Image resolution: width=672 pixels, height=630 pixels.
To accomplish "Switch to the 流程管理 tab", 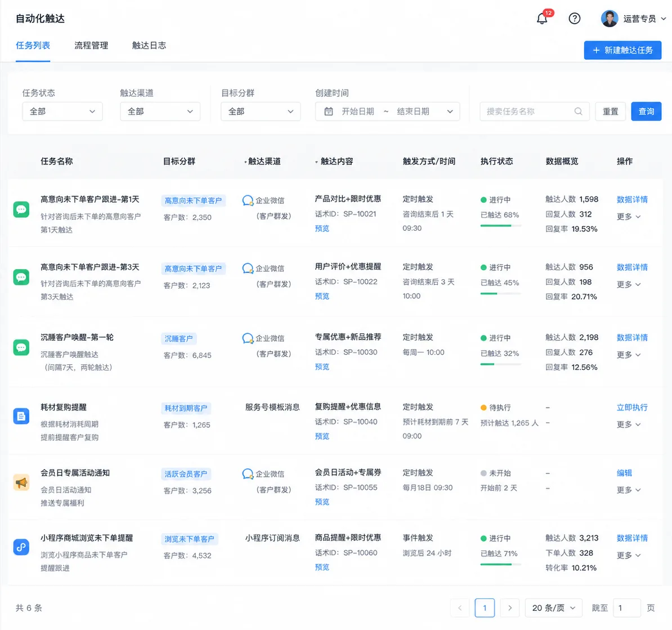I will coord(91,46).
